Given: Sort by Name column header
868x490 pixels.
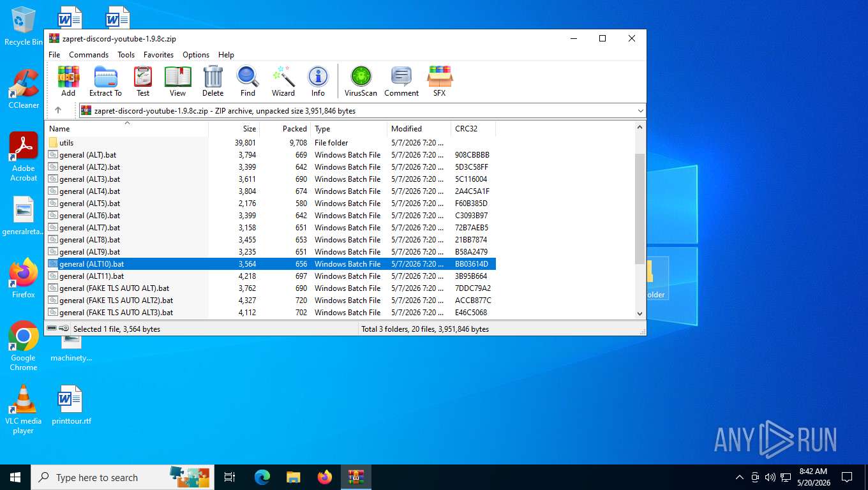Looking at the screenshot, I should tap(126, 128).
